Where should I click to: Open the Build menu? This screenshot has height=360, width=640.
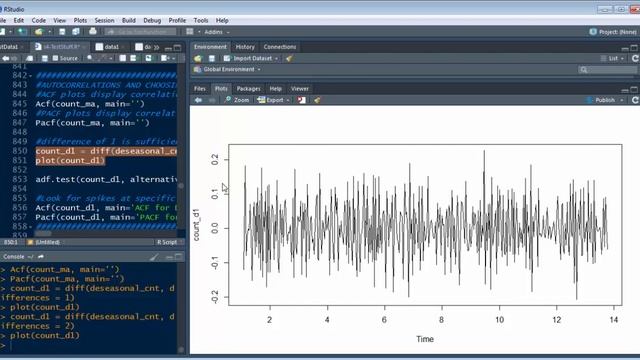point(129,20)
